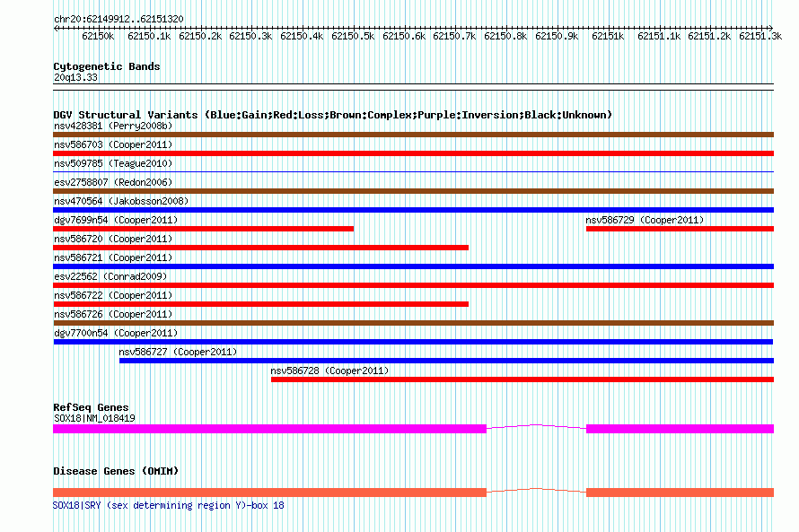The height and width of the screenshot is (532, 799).
Task: Click the brown esv2758807 complex bar
Action: pyautogui.click(x=413, y=191)
